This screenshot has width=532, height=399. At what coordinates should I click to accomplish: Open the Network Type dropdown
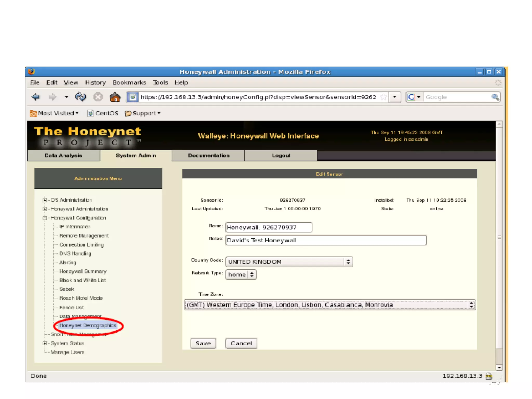click(x=241, y=275)
